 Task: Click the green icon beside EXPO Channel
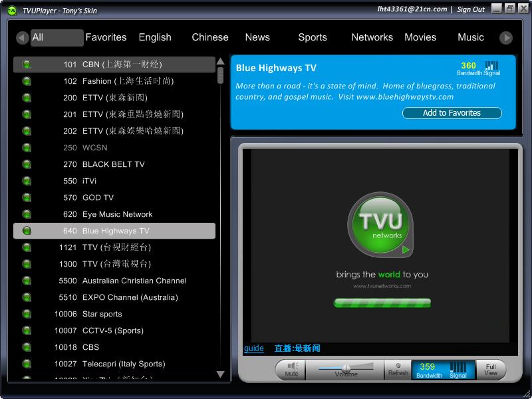click(x=27, y=297)
